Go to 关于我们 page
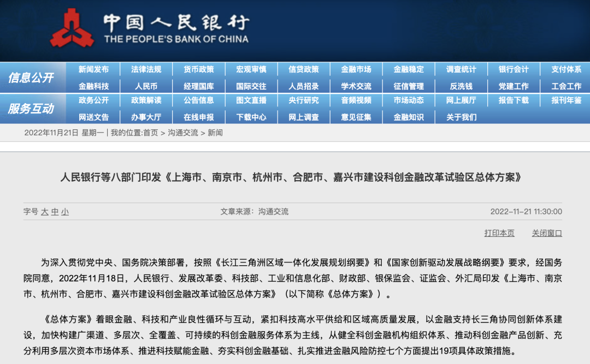Image resolution: width=590 pixels, height=364 pixels. [x=461, y=117]
